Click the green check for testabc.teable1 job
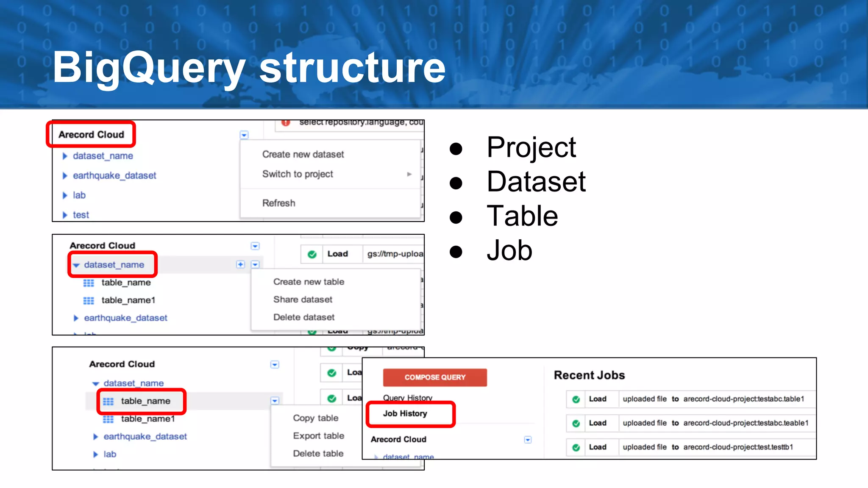 pos(576,423)
